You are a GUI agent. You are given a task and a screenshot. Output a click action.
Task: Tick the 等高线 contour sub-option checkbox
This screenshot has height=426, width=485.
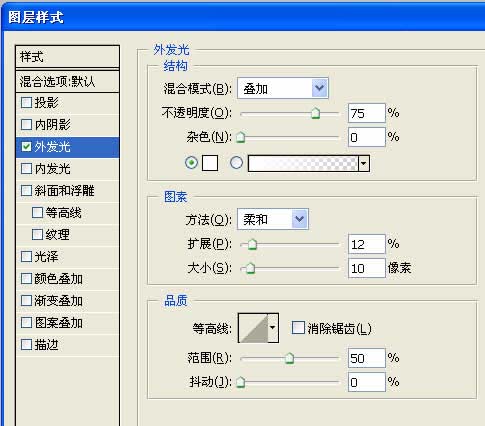37,213
